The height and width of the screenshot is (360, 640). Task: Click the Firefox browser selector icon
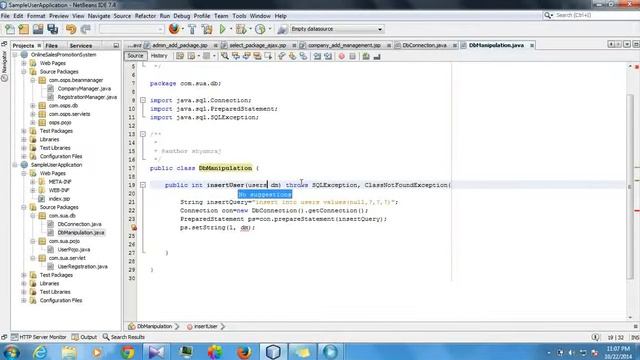point(174,29)
